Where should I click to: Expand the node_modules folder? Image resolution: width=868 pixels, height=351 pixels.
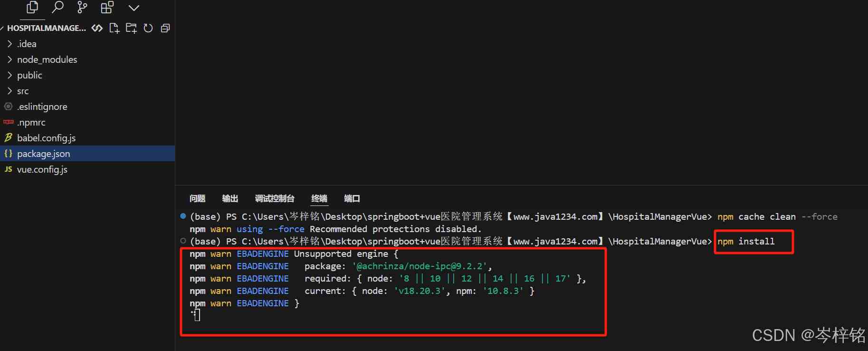pyautogui.click(x=47, y=59)
